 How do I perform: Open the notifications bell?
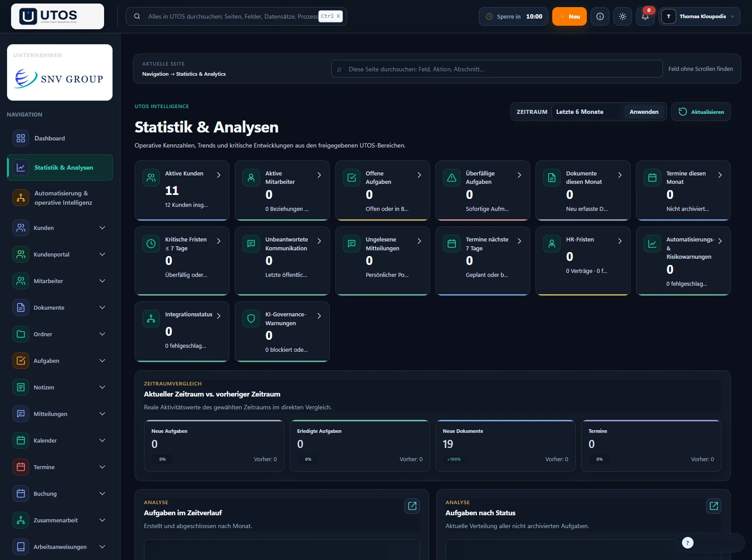point(645,16)
